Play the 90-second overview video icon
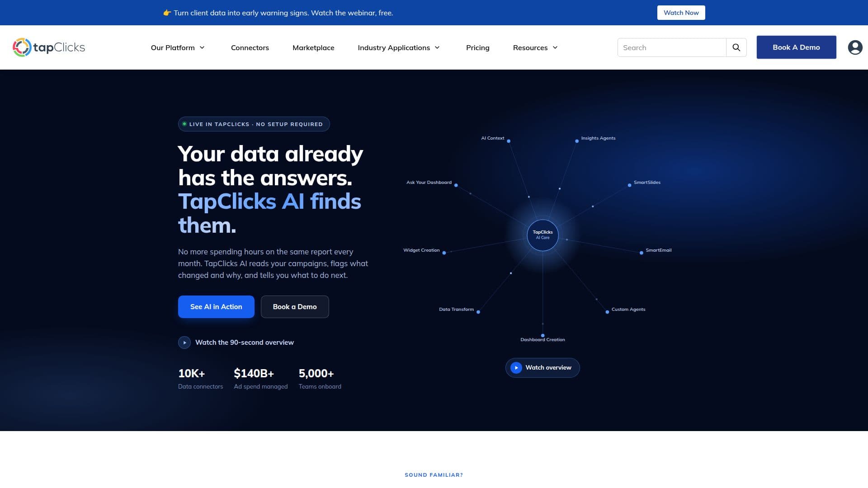Viewport: 868px width, 488px height. coord(184,343)
